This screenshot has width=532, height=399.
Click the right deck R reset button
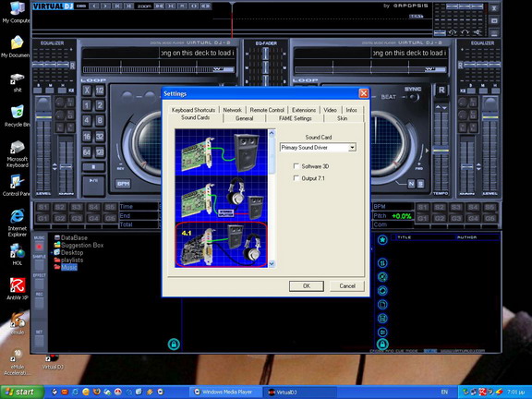441,90
